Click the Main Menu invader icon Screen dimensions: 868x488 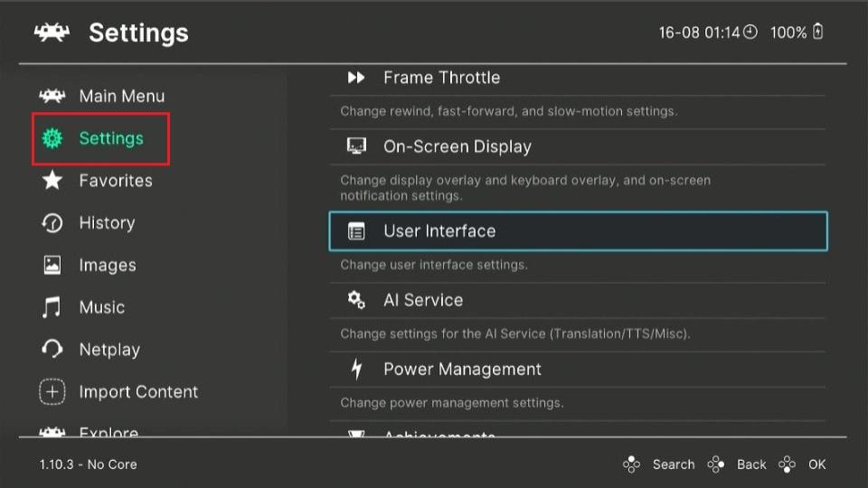[x=52, y=97]
